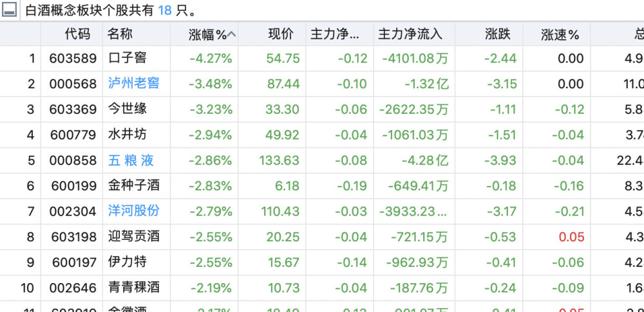Sort by 涨幅% column header
The height and width of the screenshot is (312, 644).
pyautogui.click(x=208, y=35)
